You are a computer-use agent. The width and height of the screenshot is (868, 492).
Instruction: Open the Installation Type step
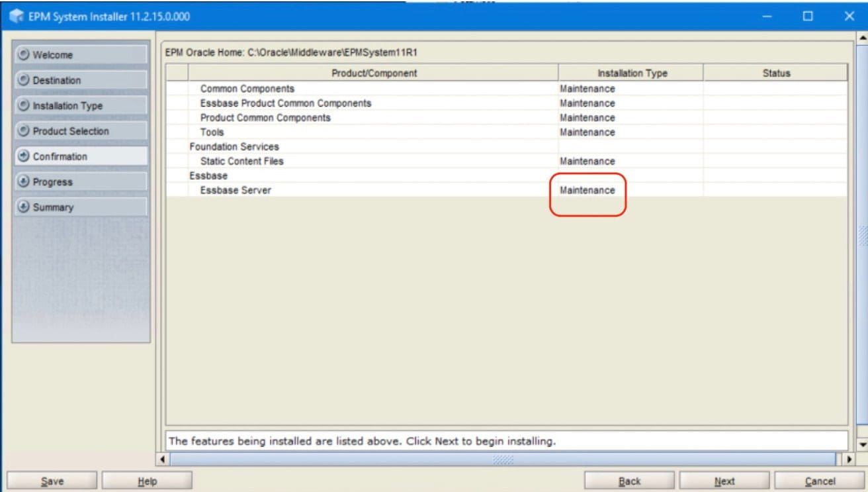click(x=81, y=106)
